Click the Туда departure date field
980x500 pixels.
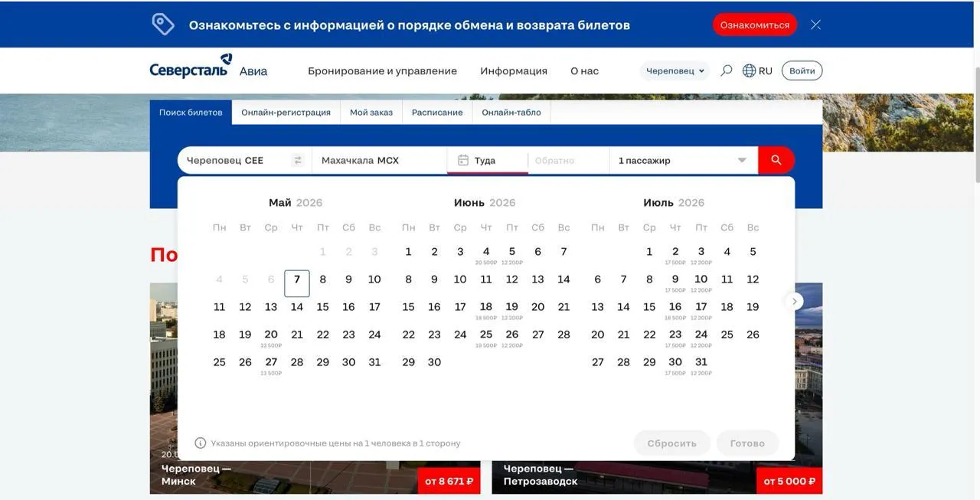point(488,160)
